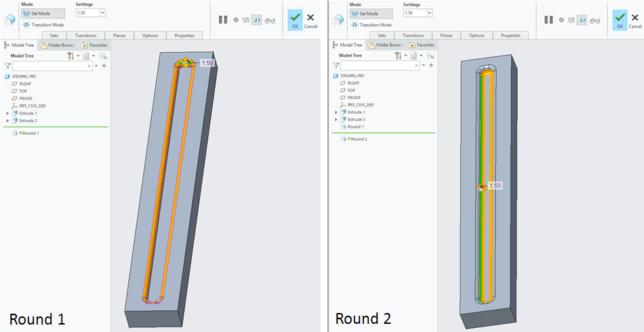The image size is (644, 332).
Task: Switch to the Favorites tab in the right panel
Action: [422, 45]
